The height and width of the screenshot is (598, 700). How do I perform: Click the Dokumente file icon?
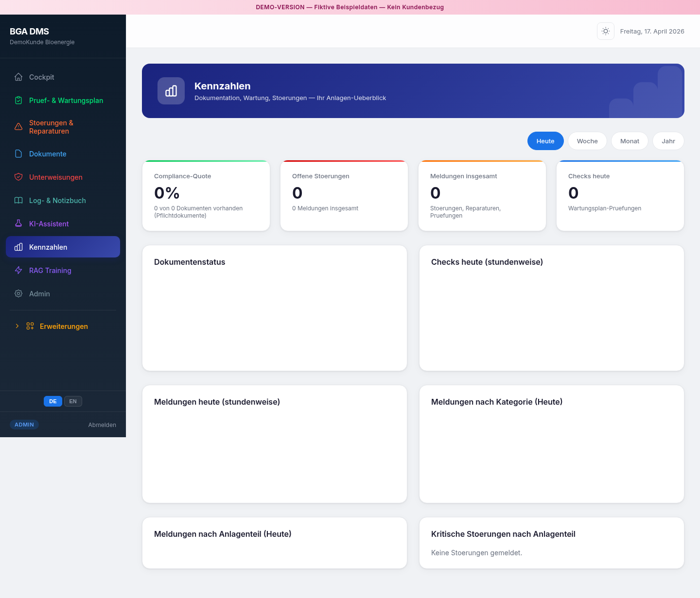(x=18, y=154)
